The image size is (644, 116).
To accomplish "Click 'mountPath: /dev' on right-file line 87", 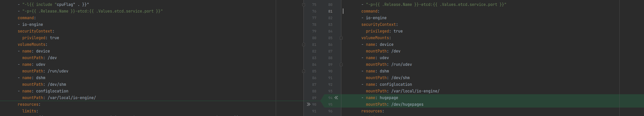I will pos(383,51).
